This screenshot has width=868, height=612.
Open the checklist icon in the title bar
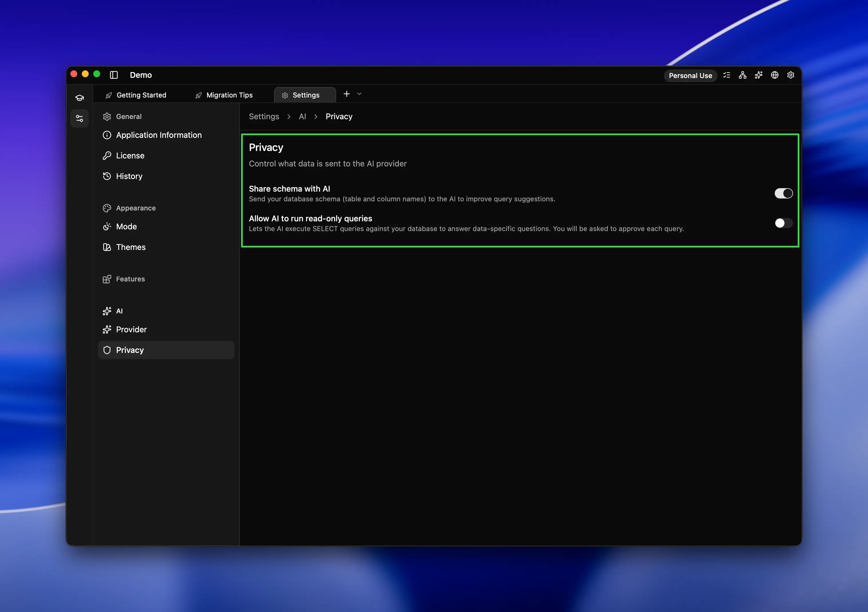[x=726, y=75]
